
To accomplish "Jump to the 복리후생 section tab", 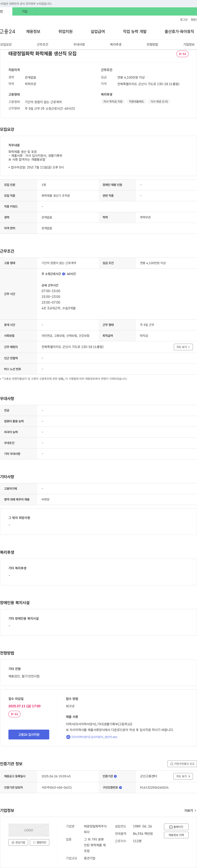I will 116,44.
